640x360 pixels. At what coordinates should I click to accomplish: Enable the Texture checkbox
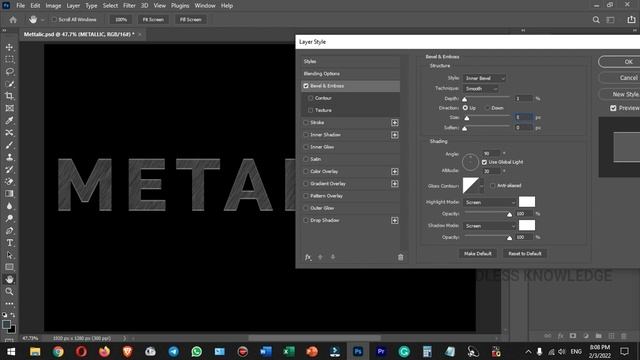pos(311,110)
